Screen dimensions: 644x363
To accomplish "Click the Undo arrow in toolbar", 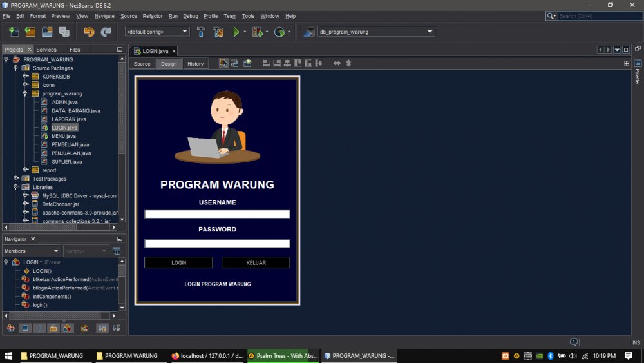I will click(x=89, y=32).
